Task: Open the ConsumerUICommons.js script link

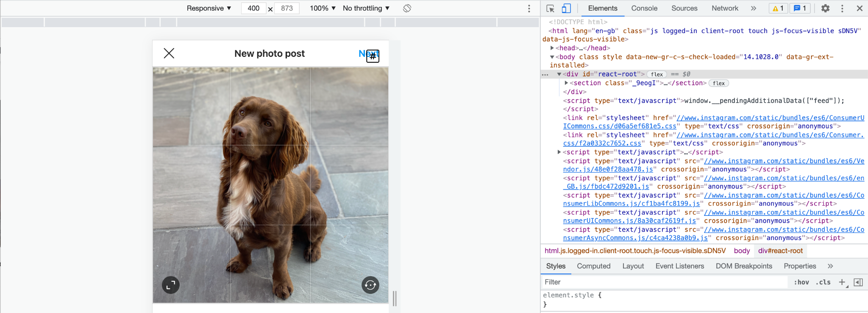Action: pyautogui.click(x=714, y=217)
